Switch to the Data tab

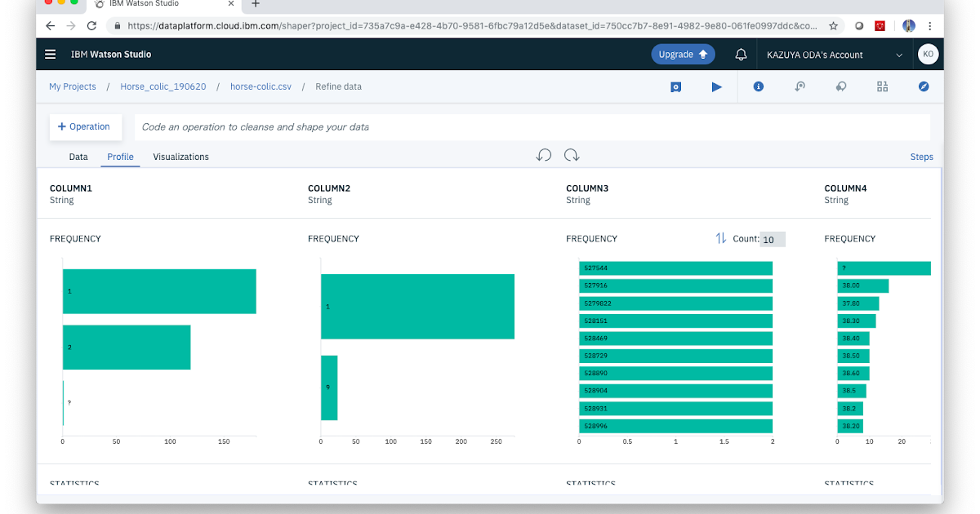[x=78, y=157]
